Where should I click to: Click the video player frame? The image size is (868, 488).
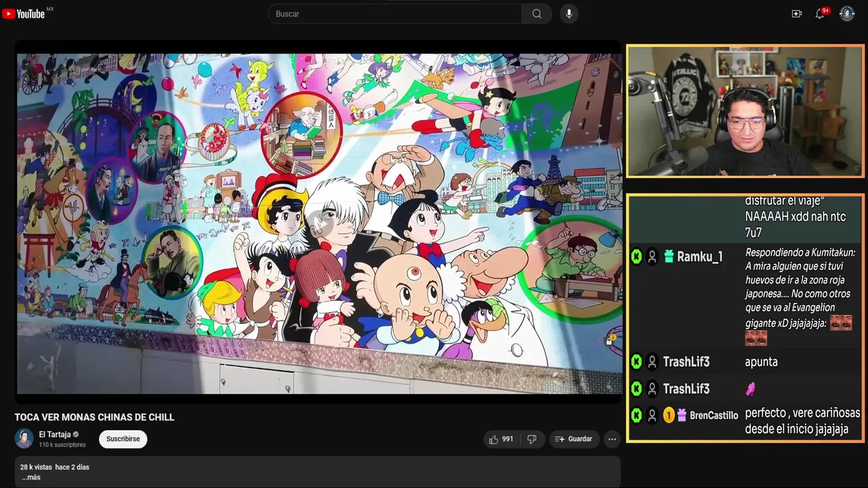[319, 224]
